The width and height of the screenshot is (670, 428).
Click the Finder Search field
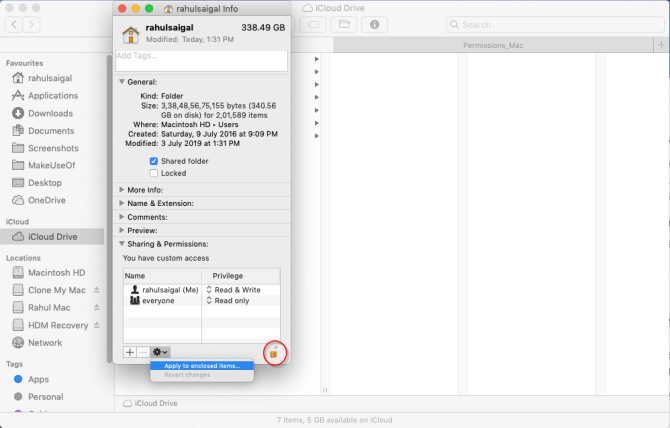click(550, 24)
